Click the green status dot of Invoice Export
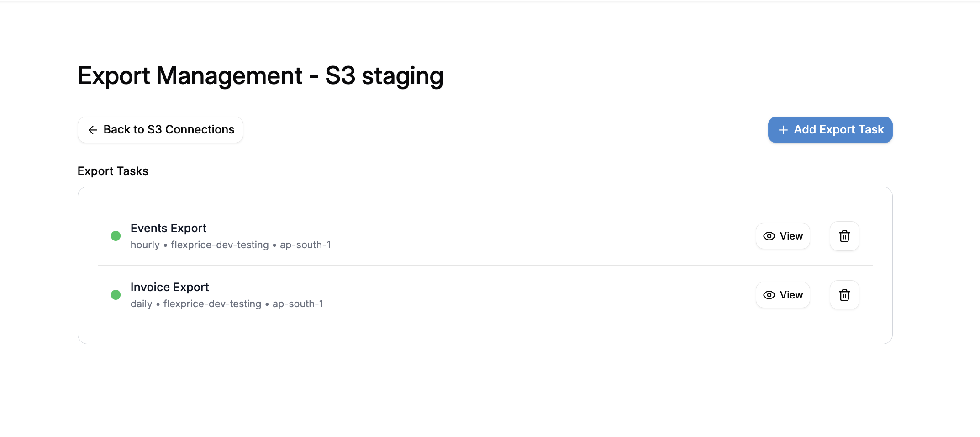980x437 pixels. pyautogui.click(x=116, y=295)
